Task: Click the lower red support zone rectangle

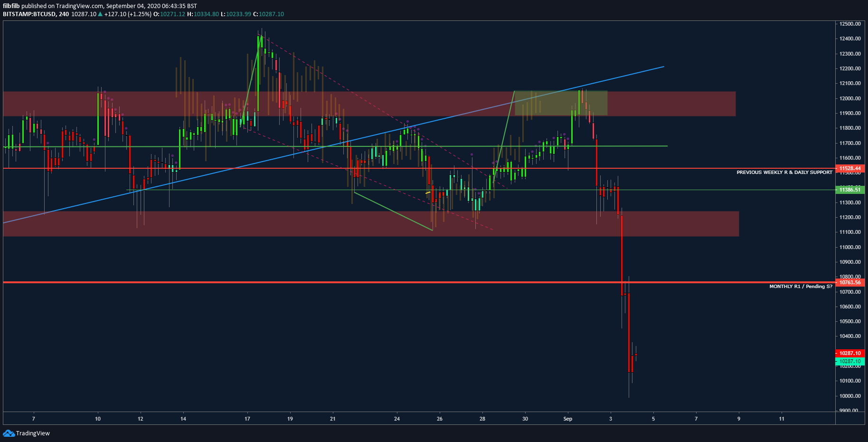Action: pyautogui.click(x=371, y=223)
